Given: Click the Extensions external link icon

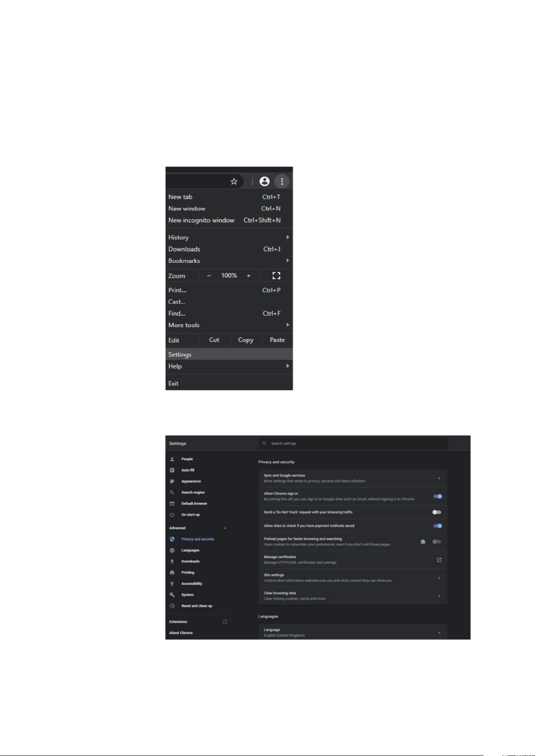Looking at the screenshot, I should click(225, 622).
